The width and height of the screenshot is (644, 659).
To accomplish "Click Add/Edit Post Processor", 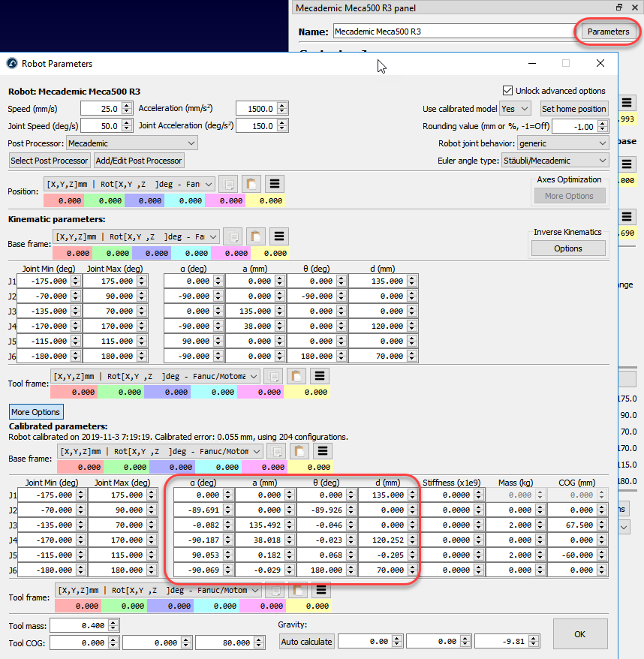I will 138,160.
